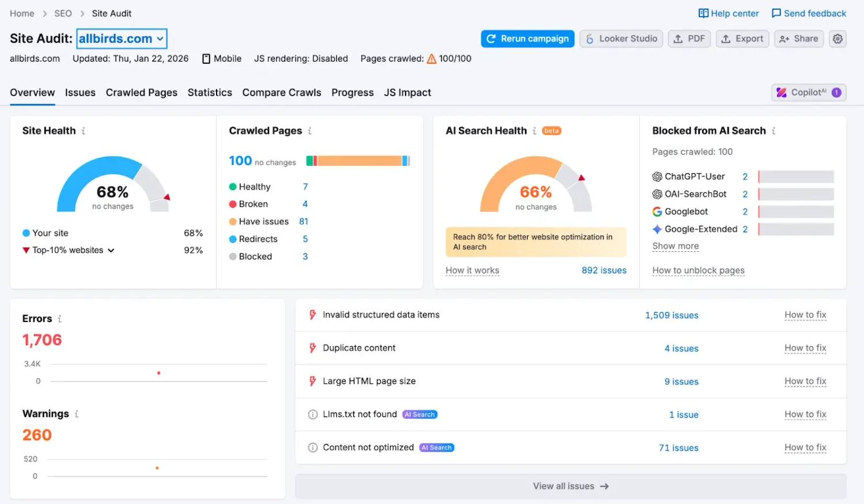Click the Site Health info icon

[84, 131]
